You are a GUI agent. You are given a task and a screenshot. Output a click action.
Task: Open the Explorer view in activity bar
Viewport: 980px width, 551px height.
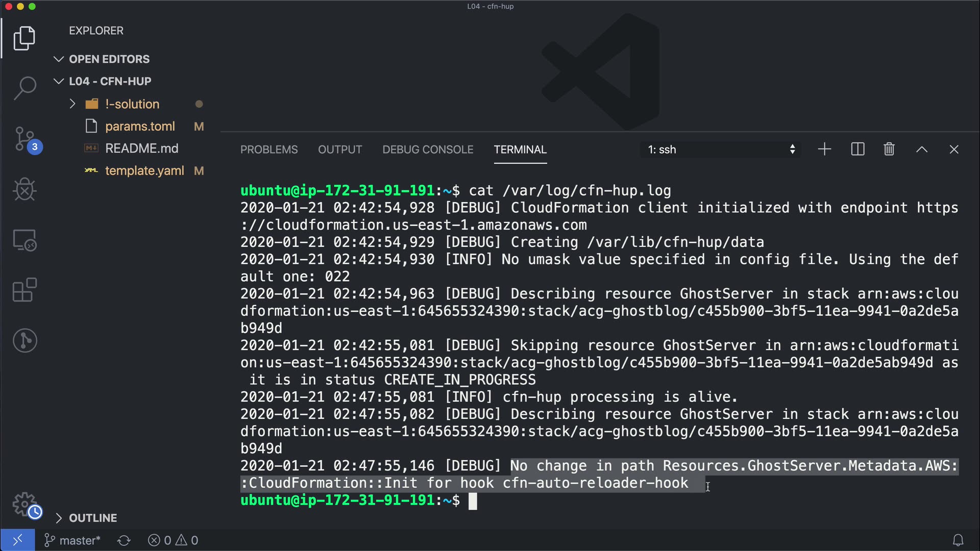coord(24,38)
